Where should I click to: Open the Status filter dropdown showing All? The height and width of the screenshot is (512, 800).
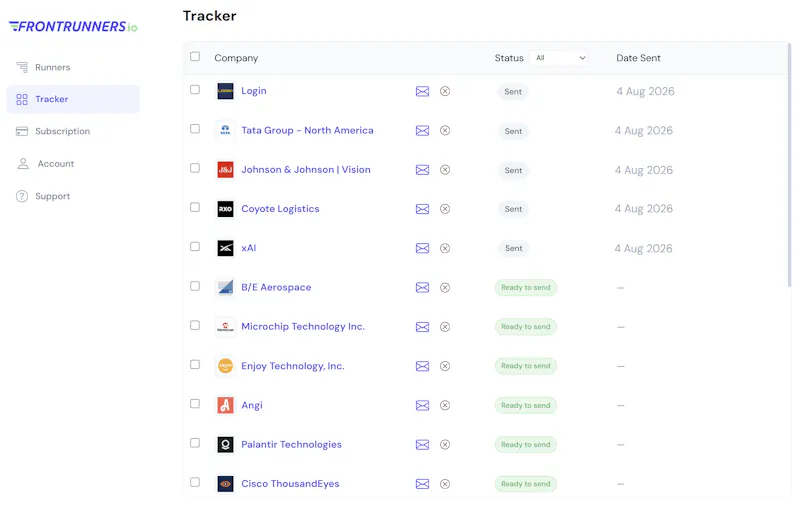pyautogui.click(x=559, y=58)
